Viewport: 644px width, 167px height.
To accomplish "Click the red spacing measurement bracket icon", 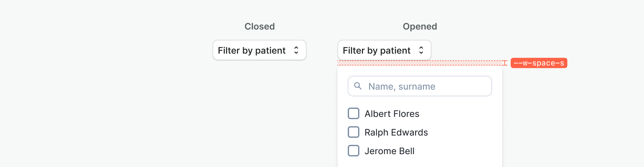I will tap(505, 63).
